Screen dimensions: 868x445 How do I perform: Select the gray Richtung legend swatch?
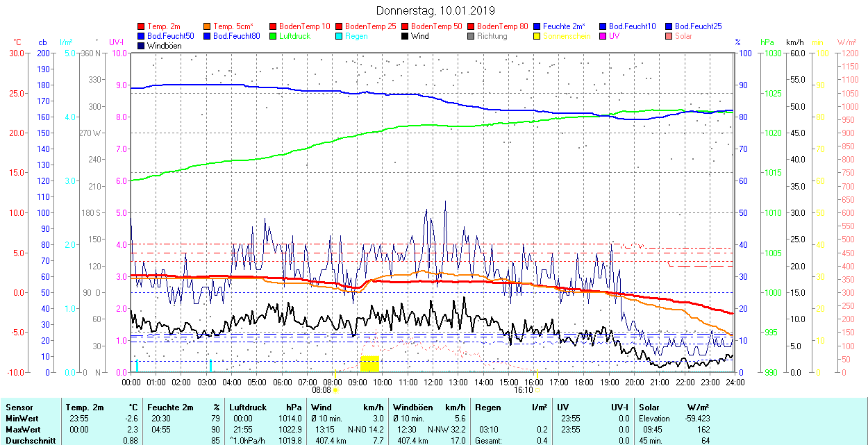(x=471, y=36)
